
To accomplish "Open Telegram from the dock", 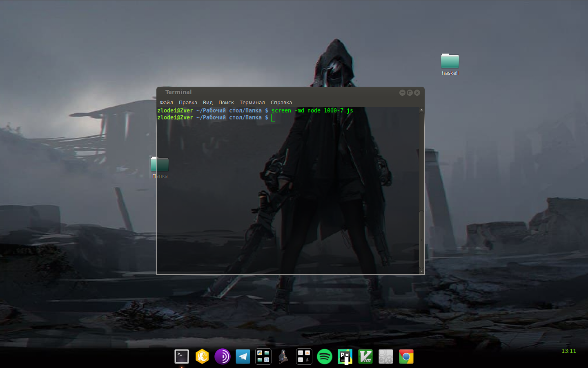I will tap(243, 357).
